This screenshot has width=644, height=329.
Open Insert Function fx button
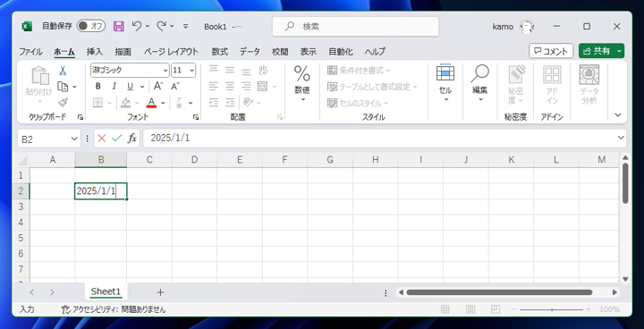(x=131, y=139)
